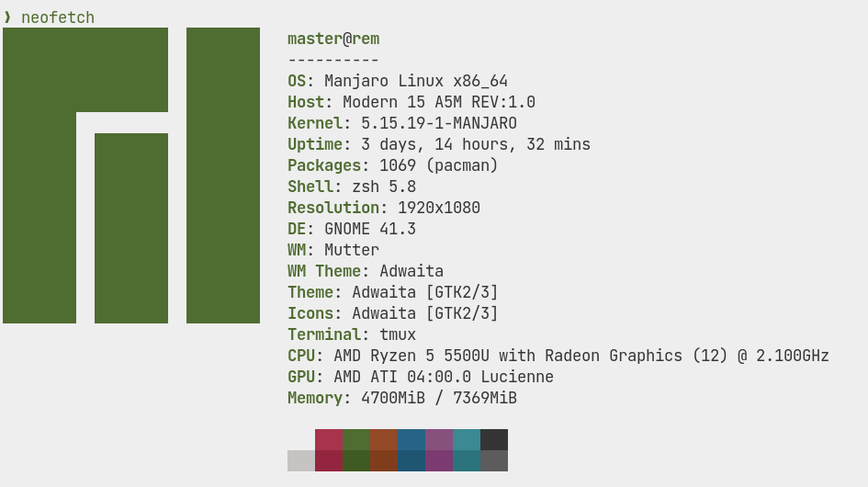Click the Memory line "4700MiB / 7369MiB"
This screenshot has width=868, height=487.
(x=402, y=398)
